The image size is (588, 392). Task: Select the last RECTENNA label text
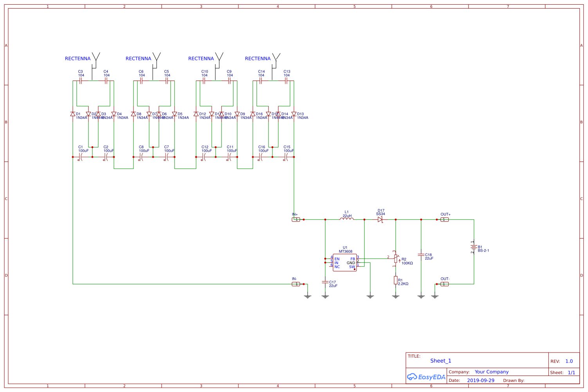(x=258, y=58)
